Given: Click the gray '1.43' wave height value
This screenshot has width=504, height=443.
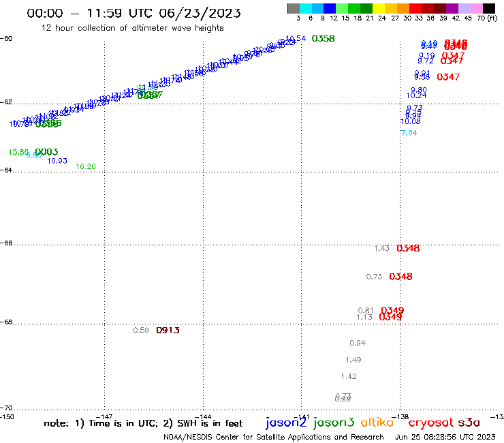Looking at the screenshot, I should tap(382, 248).
